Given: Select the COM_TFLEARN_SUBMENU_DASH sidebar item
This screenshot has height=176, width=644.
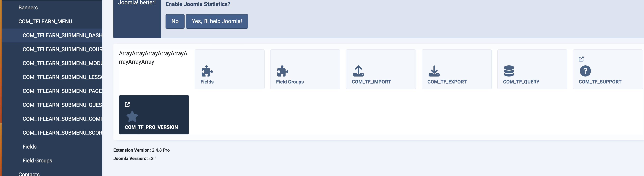Looking at the screenshot, I should [62, 36].
